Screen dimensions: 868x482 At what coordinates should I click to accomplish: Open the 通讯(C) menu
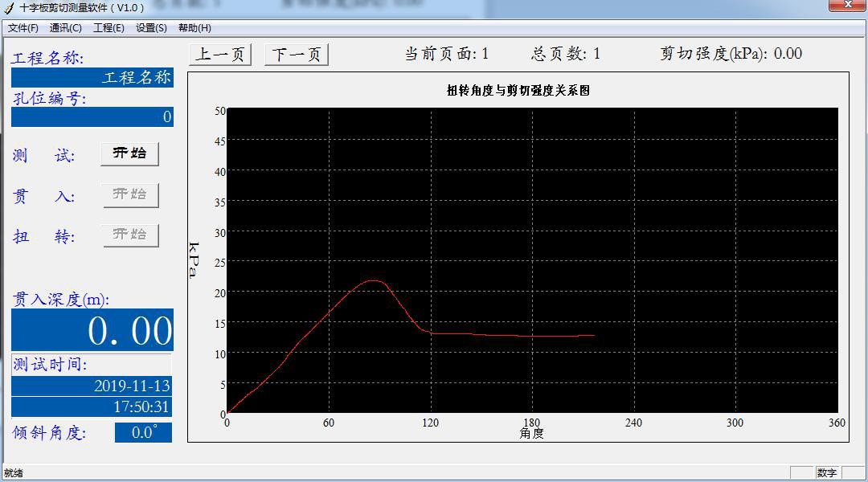(66, 28)
